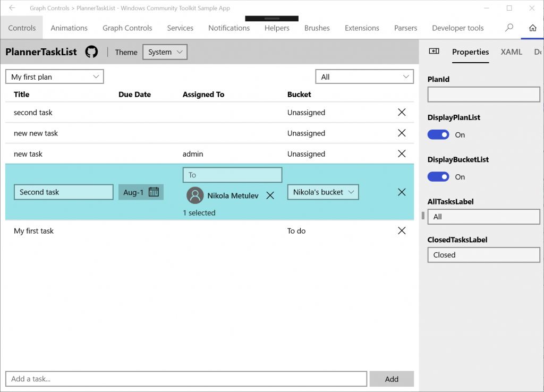Open the "All" bucket filter dropdown

[x=364, y=76]
